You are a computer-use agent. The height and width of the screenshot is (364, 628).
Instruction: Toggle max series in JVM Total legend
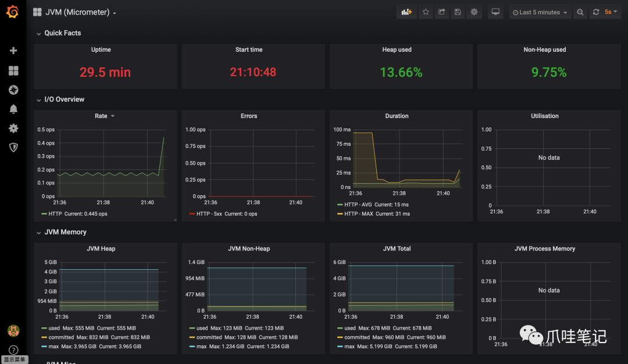click(x=349, y=347)
